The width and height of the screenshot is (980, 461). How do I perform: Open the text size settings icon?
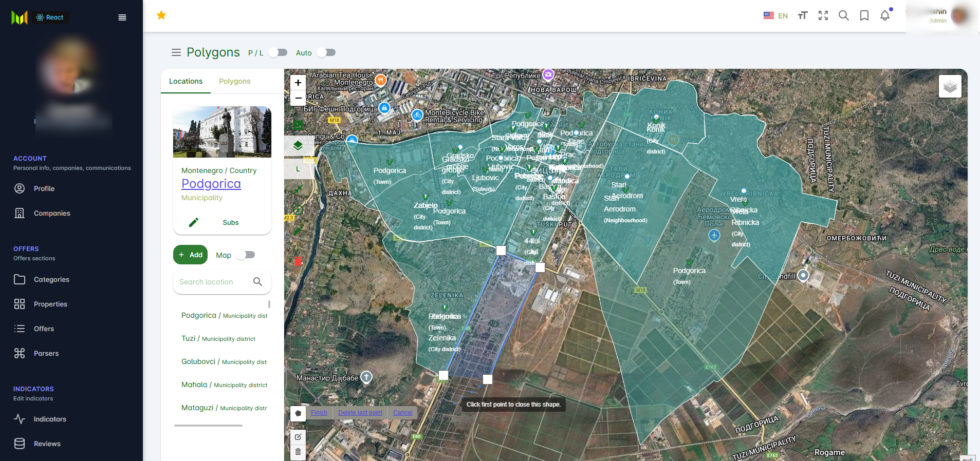(x=803, y=15)
